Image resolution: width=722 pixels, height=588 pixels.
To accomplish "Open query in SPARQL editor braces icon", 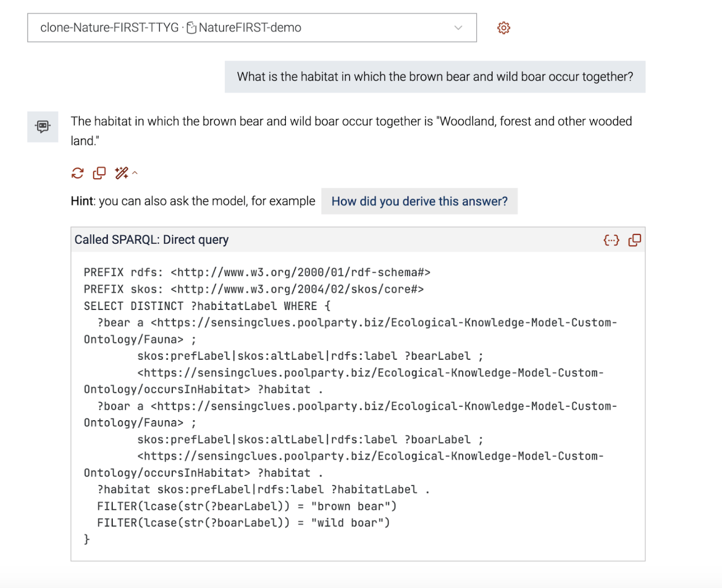I will tap(611, 240).
